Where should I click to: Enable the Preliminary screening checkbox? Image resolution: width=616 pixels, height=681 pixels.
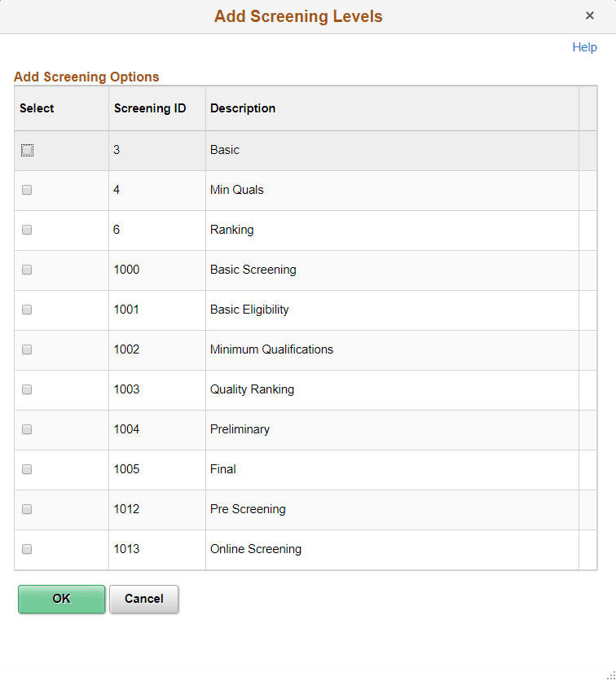point(27,429)
